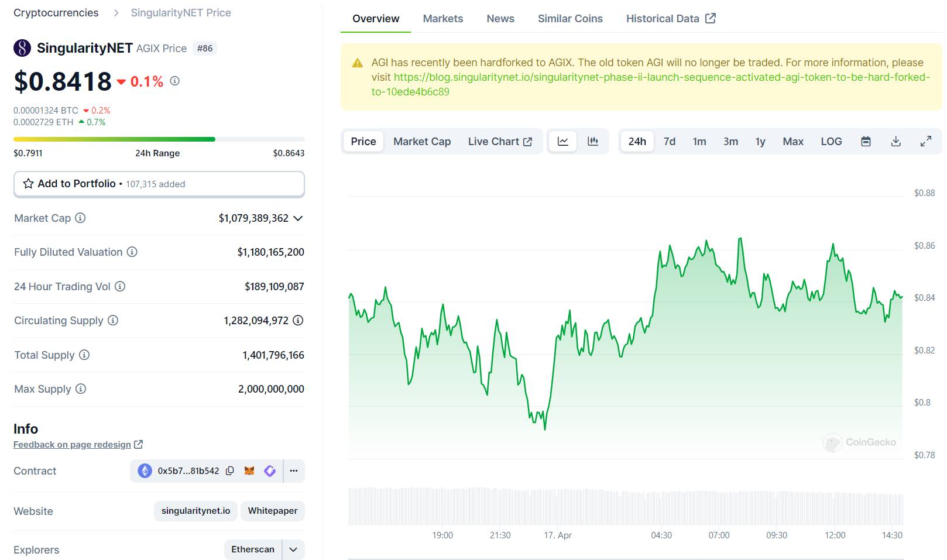
Task: Switch to candlestick chart view icon
Action: click(x=593, y=141)
